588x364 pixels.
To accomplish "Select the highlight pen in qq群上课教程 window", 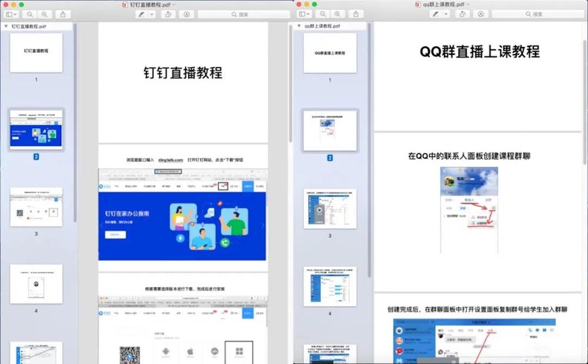I will 435,14.
